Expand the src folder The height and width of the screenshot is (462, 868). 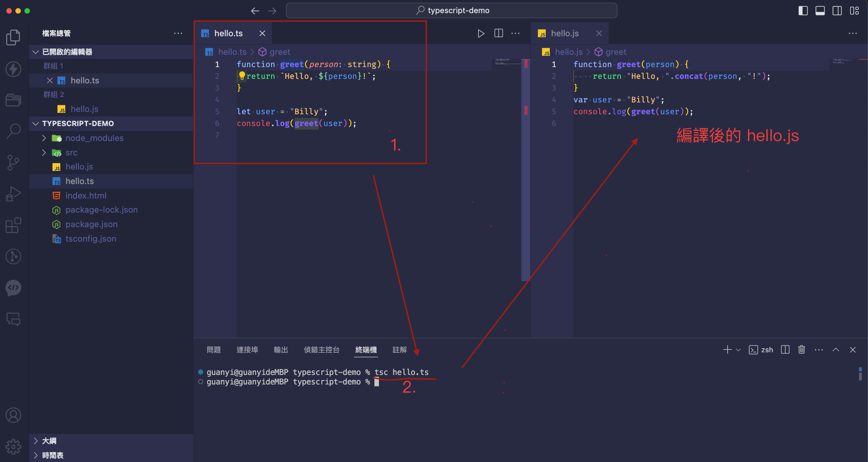(x=44, y=152)
